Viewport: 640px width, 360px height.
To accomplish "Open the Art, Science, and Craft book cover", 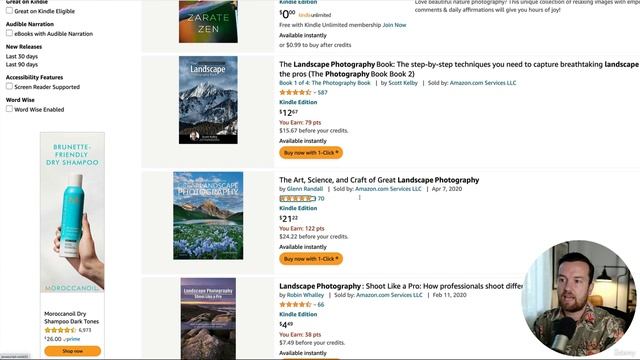I will 208,216.
